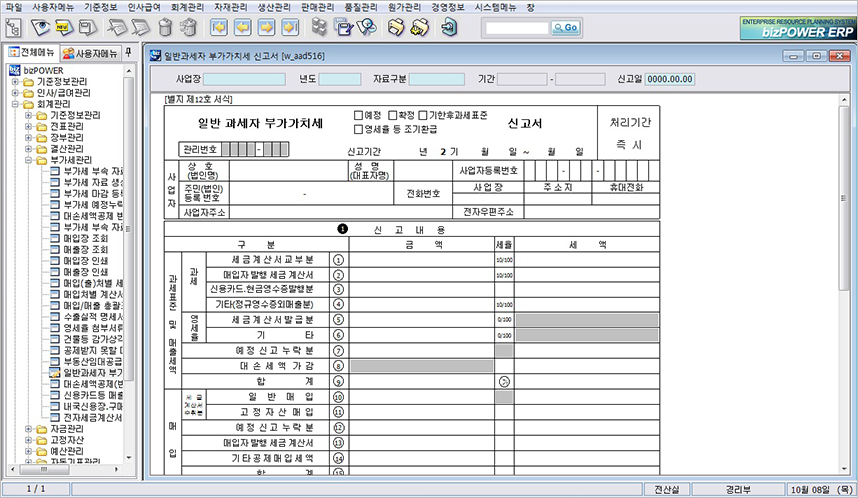Click the 세금계산서교부분 amount cell

(x=421, y=259)
